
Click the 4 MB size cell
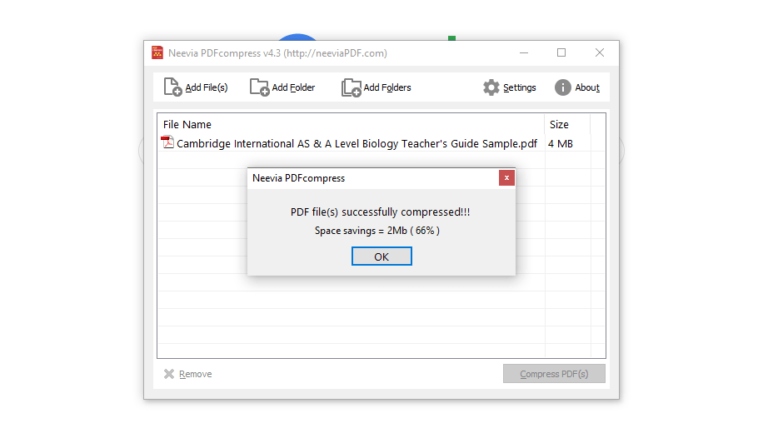tap(560, 143)
